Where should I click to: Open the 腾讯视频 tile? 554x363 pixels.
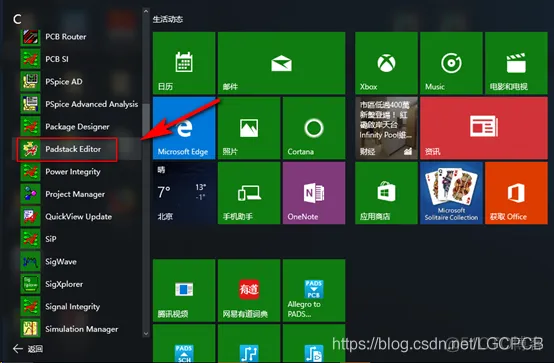[x=184, y=291]
